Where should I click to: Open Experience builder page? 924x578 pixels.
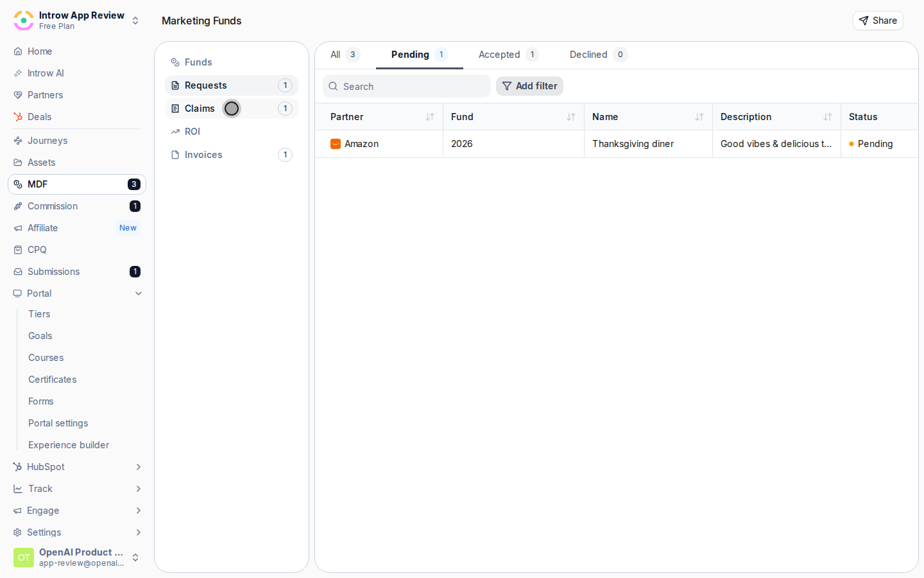pos(69,445)
